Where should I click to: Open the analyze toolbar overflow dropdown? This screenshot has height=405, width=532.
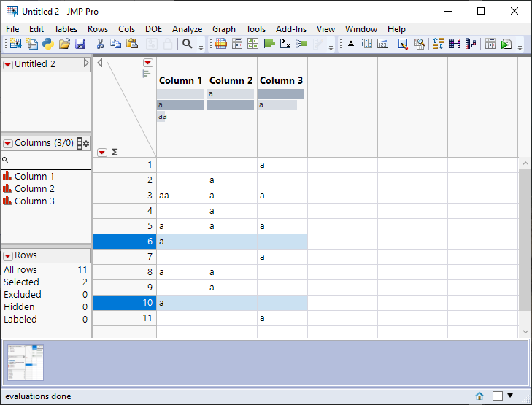coord(331,48)
